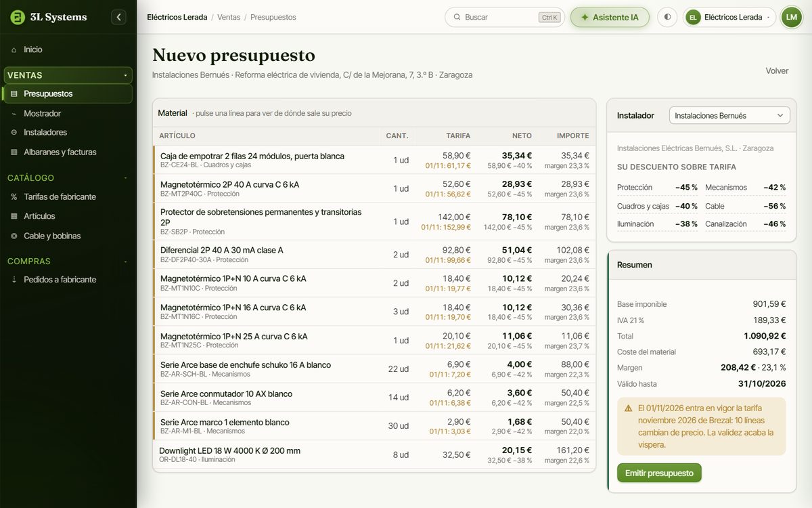Click the LM user avatar
Image resolution: width=812 pixels, height=508 pixels.
point(791,17)
